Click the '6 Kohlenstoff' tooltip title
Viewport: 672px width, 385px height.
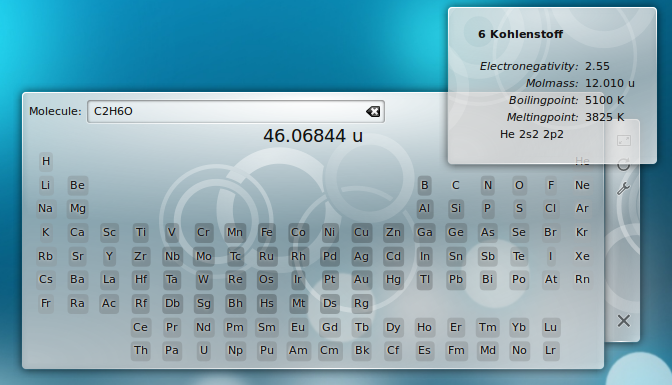(x=520, y=34)
